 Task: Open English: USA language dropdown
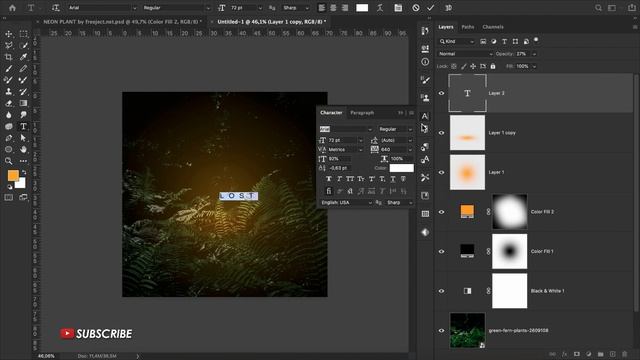[346, 202]
